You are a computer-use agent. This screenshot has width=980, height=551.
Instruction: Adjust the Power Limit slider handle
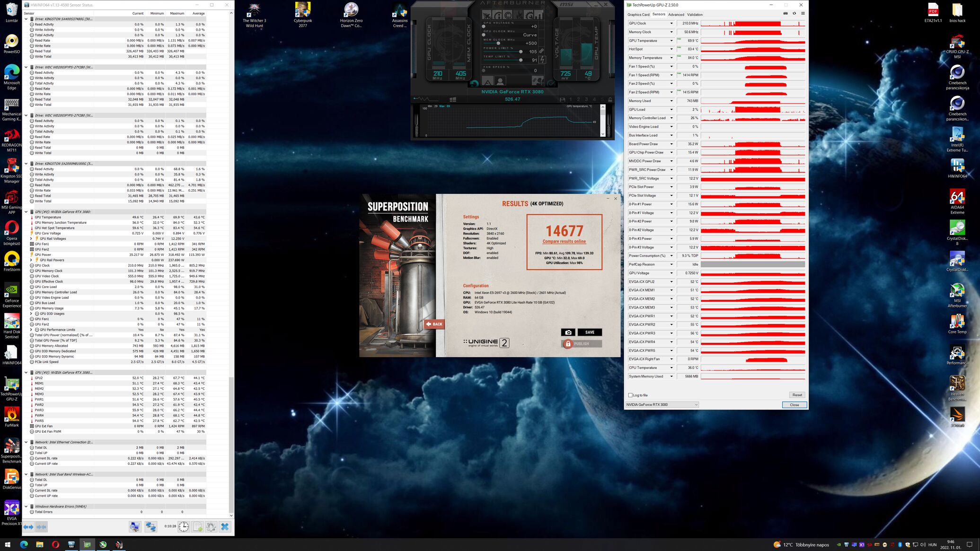pos(521,52)
